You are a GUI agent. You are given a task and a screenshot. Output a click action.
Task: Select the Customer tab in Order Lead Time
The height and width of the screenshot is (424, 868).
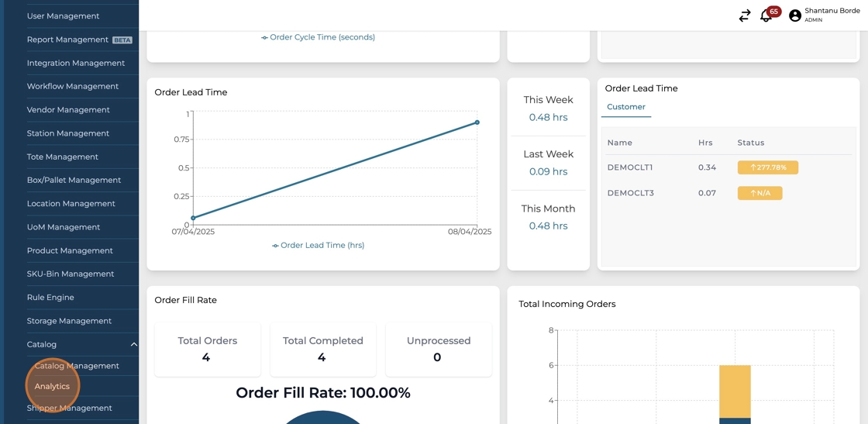coord(625,107)
